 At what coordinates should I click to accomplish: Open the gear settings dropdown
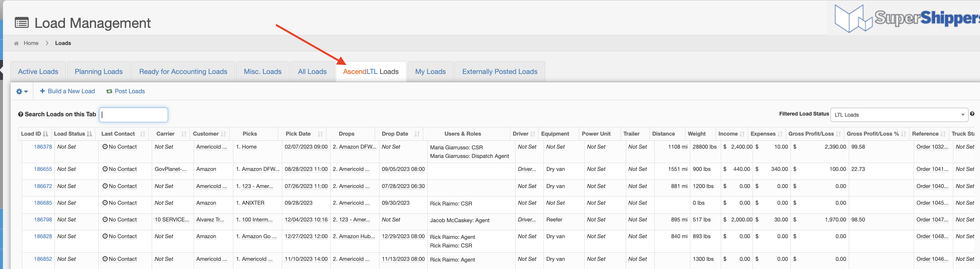[x=22, y=91]
